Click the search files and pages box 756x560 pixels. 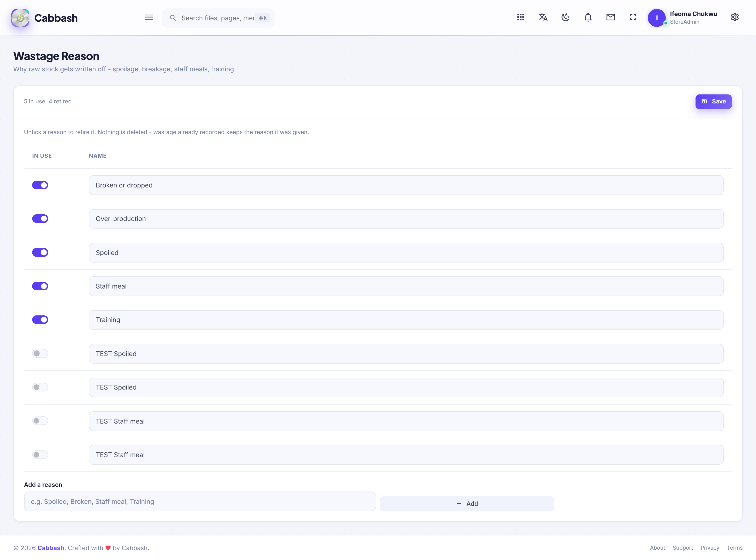218,18
